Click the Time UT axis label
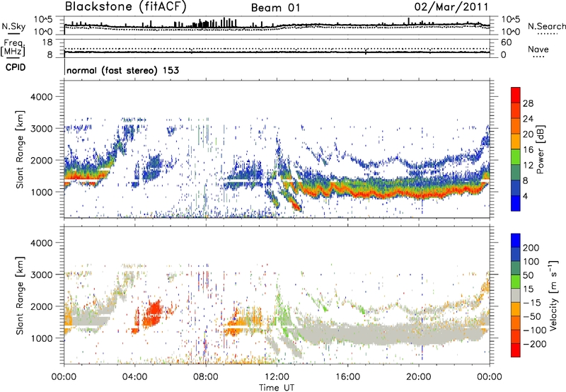The height and width of the screenshot is (392, 566). click(277, 388)
